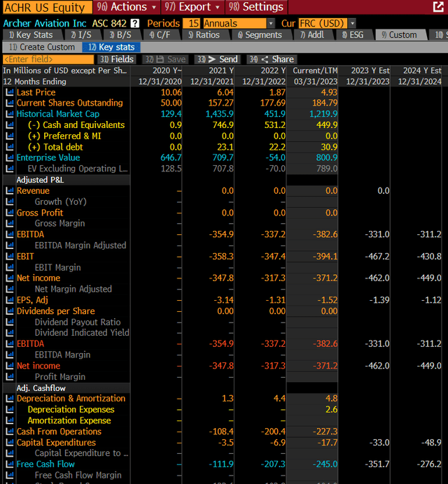
Task: Click the pop-out window icon at top right
Action: pos(438,7)
